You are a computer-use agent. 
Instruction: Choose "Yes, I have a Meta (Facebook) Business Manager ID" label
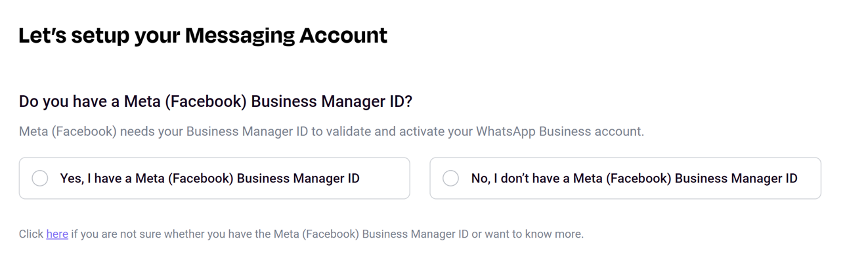point(209,179)
